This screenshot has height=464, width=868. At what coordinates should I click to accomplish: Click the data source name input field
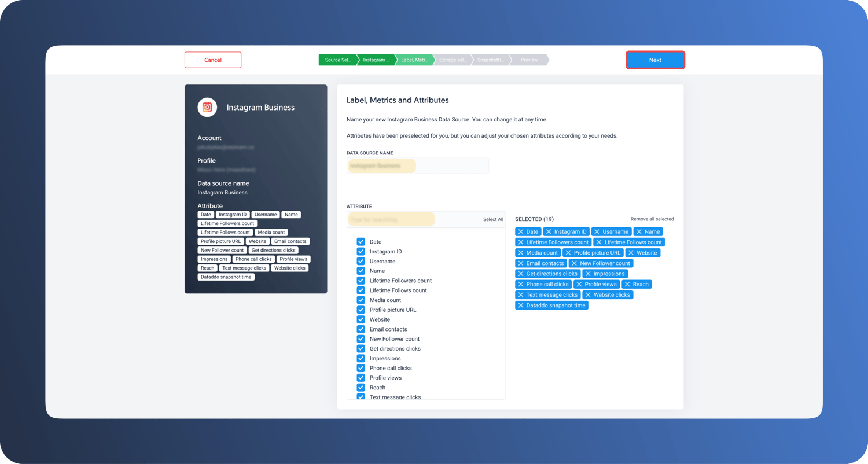point(418,166)
